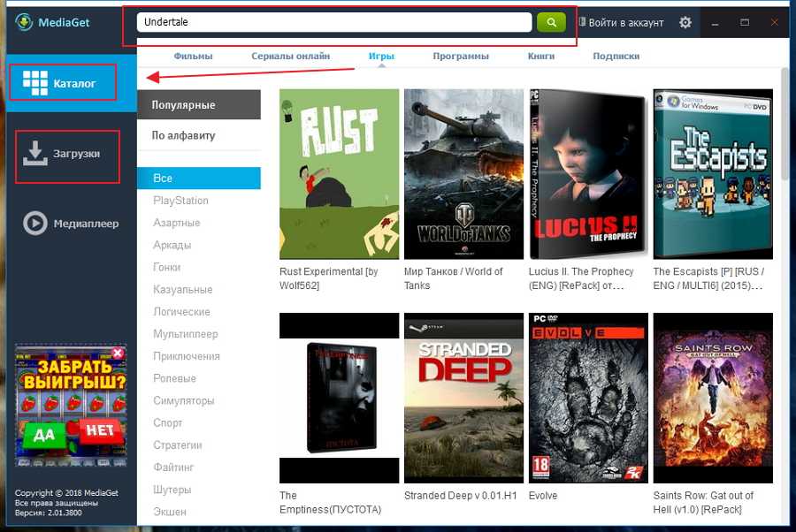Open the Saints Row cover thumbnail
This screenshot has height=532, width=796.
713,398
